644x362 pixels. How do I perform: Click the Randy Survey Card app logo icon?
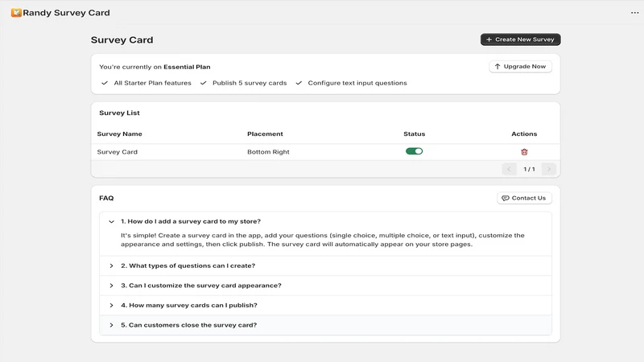16,13
